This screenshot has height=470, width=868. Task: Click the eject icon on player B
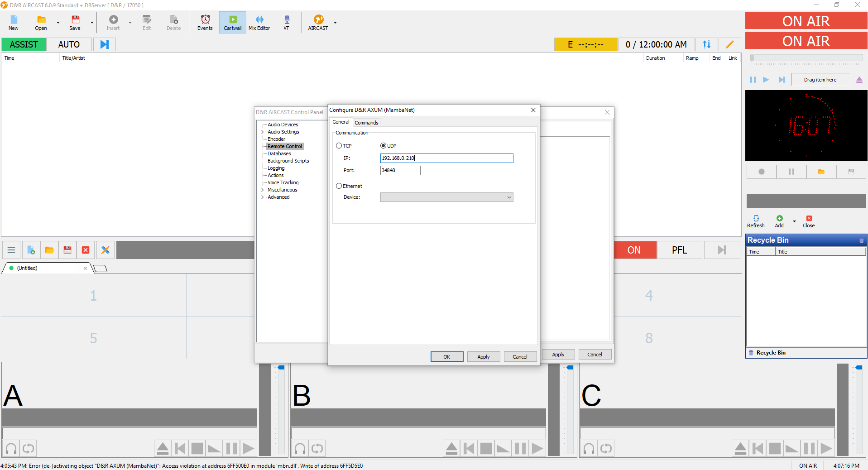pos(451,449)
